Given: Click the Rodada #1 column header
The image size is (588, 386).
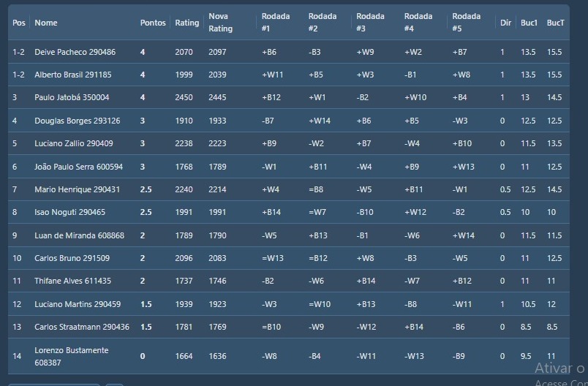Looking at the screenshot, I should click(275, 23).
